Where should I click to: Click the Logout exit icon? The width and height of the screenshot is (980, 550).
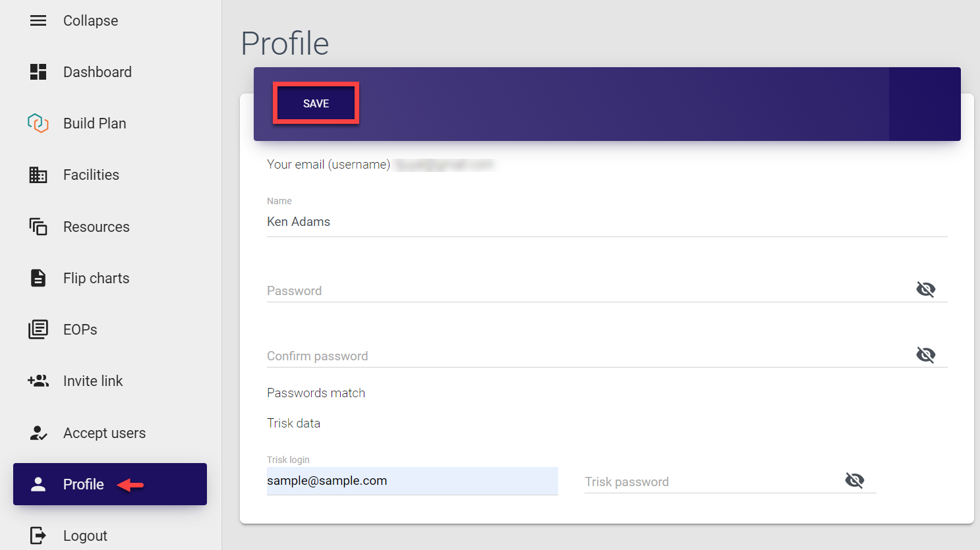coord(38,536)
